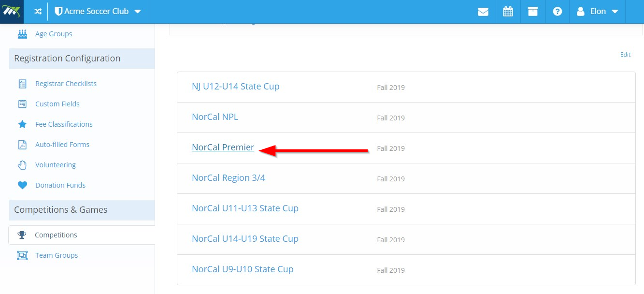Click the Donation Funds heart icon
The height and width of the screenshot is (294, 644).
pyautogui.click(x=22, y=185)
